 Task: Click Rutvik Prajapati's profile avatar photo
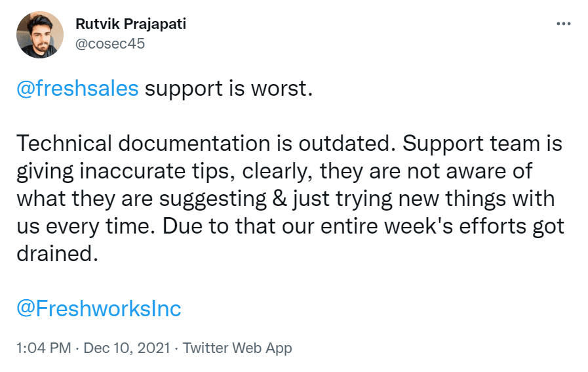point(39,34)
